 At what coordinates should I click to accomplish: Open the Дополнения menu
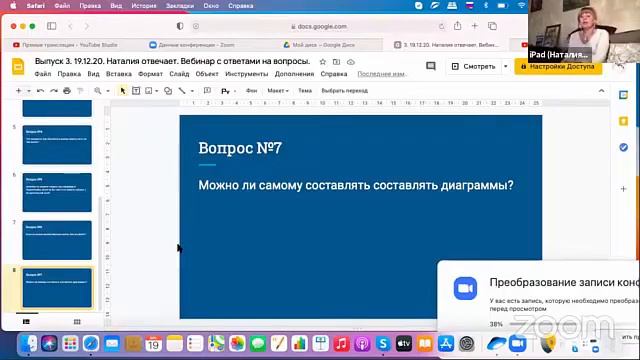click(x=294, y=74)
